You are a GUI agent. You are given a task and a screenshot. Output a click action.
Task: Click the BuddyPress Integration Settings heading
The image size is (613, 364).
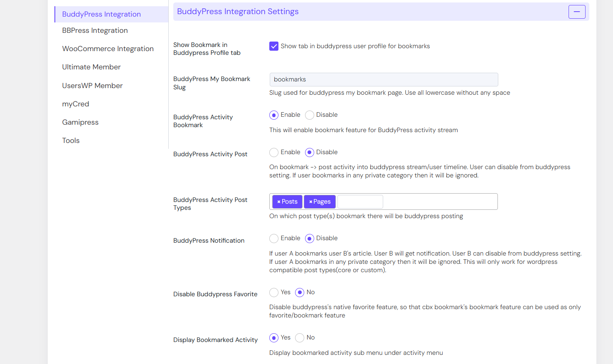tap(238, 12)
